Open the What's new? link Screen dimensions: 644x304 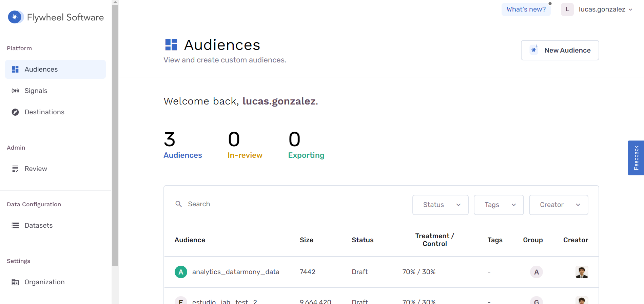pos(526,9)
